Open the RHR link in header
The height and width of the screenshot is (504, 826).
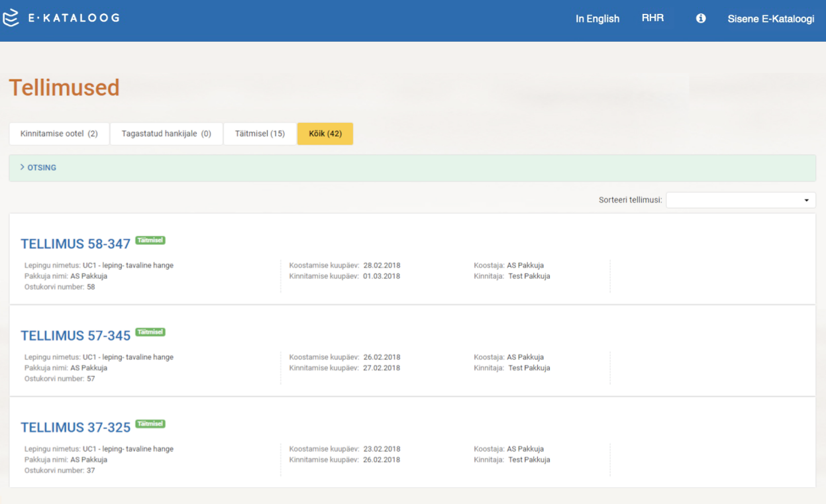(x=652, y=19)
